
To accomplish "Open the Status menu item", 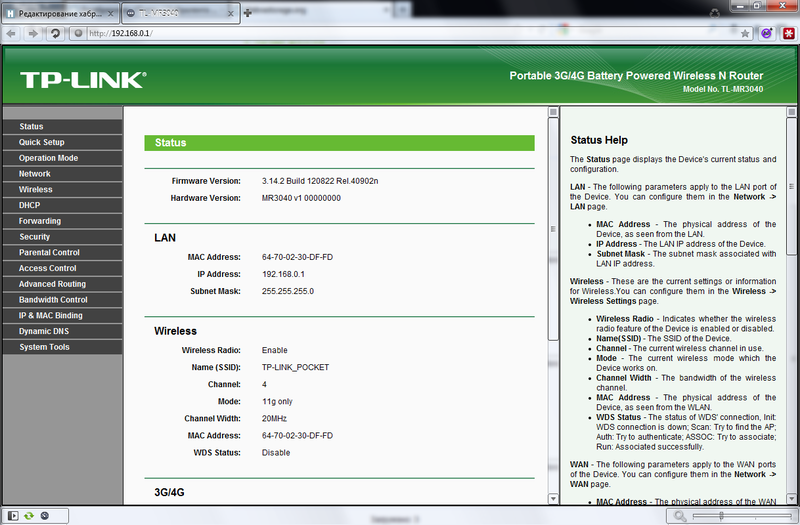I will (62, 127).
